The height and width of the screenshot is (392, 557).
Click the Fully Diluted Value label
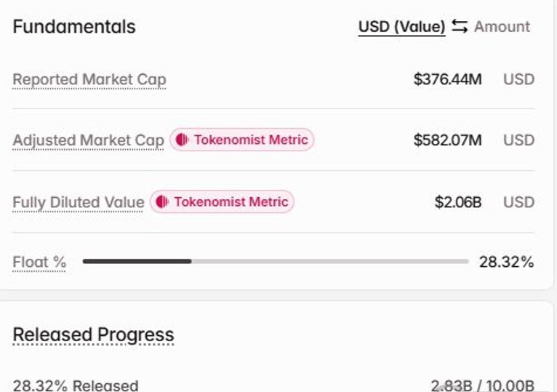(78, 203)
